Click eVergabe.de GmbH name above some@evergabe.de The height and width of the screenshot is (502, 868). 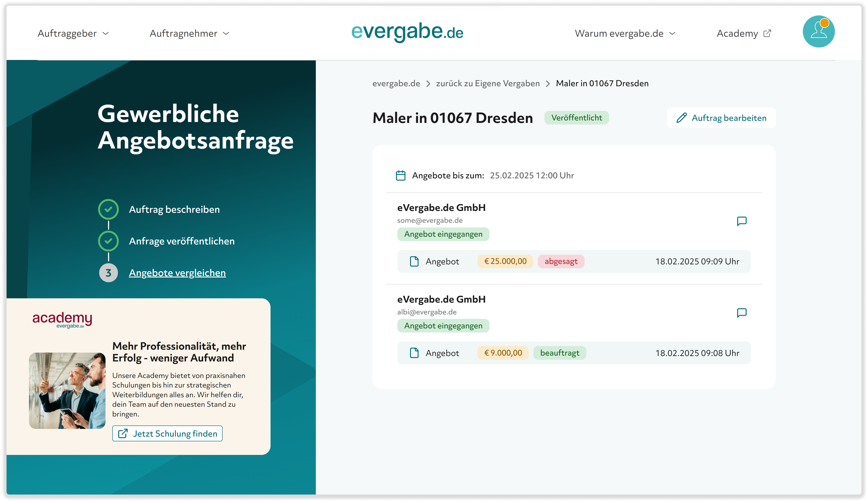(441, 208)
